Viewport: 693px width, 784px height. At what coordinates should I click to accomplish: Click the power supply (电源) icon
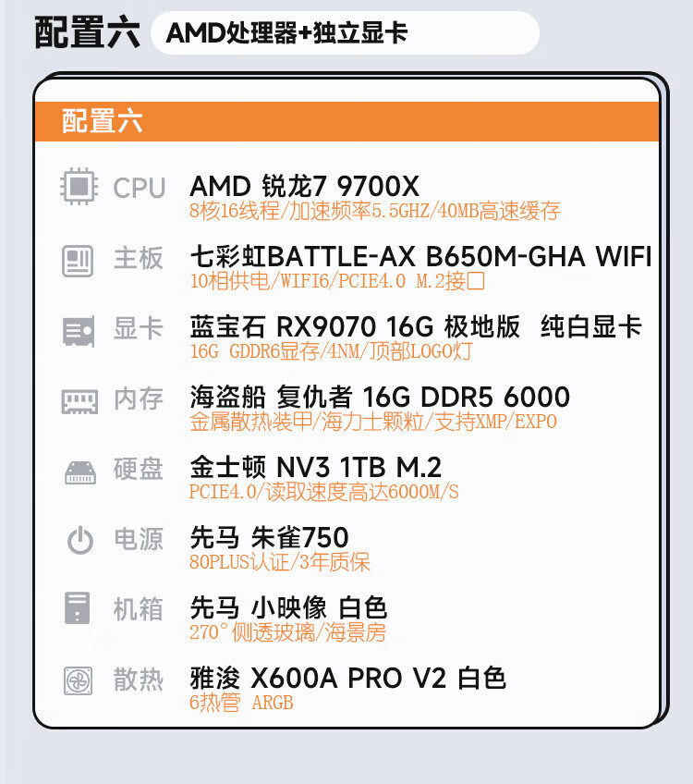pos(79,540)
